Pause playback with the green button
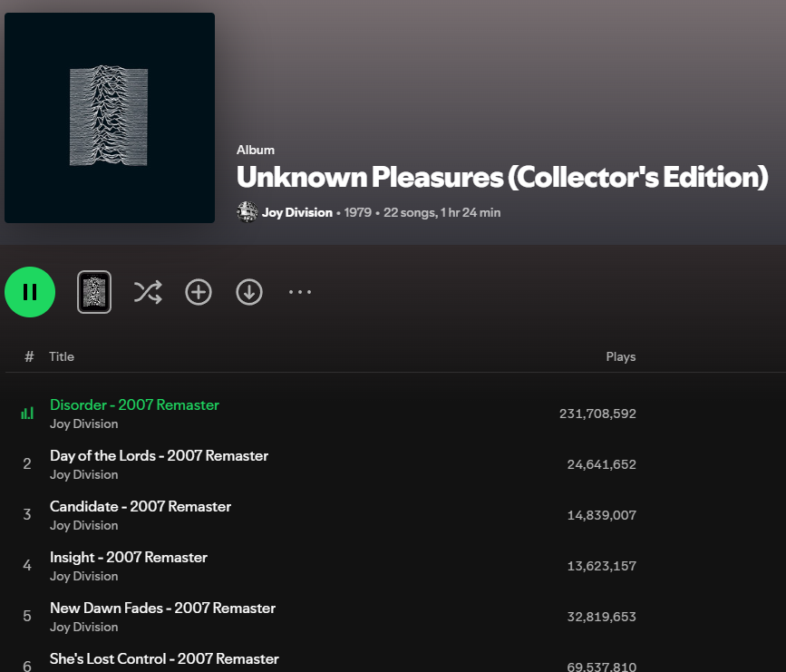Screen dimensions: 786x672 click(30, 292)
